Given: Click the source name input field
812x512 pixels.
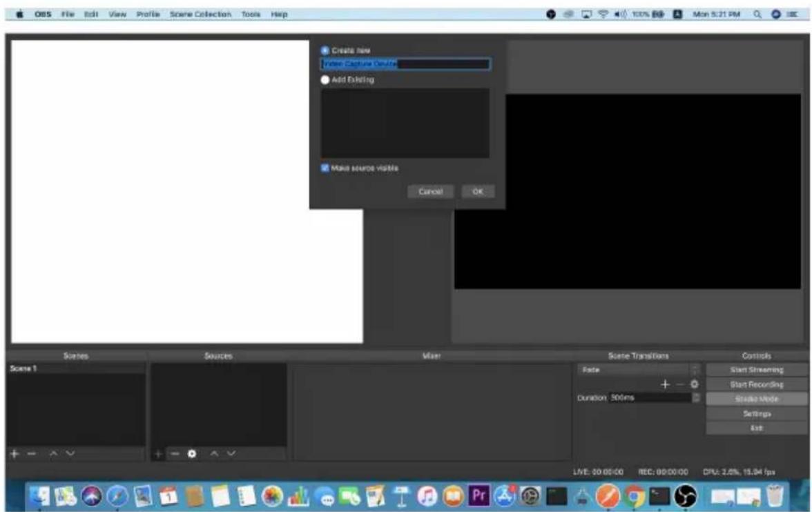Looking at the screenshot, I should click(x=405, y=63).
